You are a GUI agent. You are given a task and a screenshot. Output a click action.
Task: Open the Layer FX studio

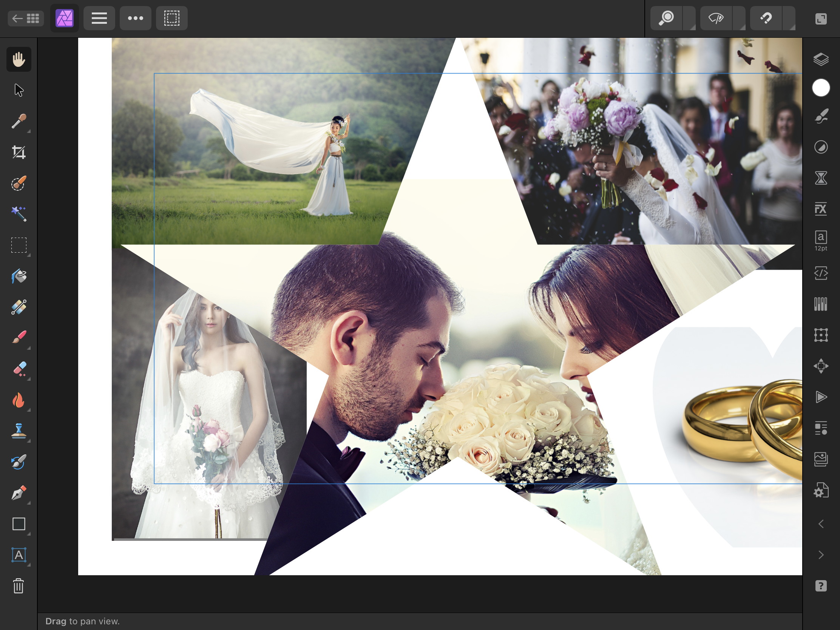821,208
